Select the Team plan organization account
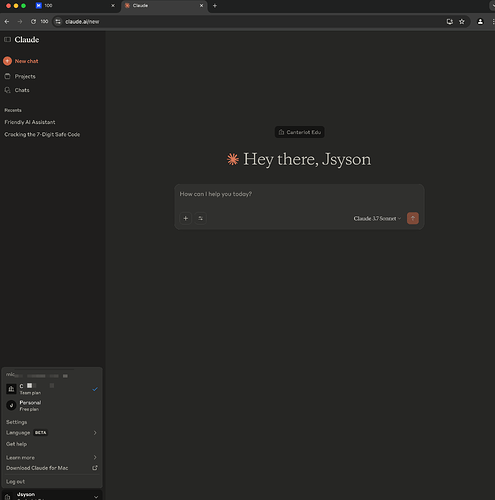The height and width of the screenshot is (500, 495). coord(52,389)
